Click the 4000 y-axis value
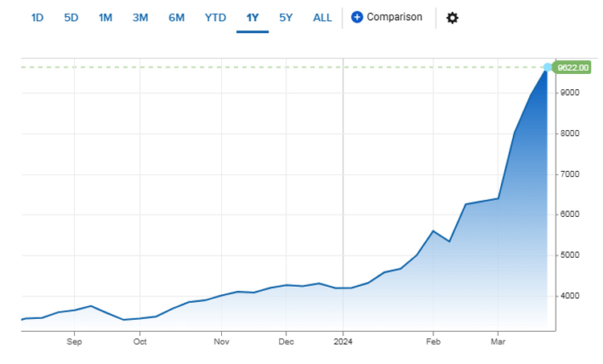Image resolution: width=603 pixels, height=364 pixels. pos(570,297)
